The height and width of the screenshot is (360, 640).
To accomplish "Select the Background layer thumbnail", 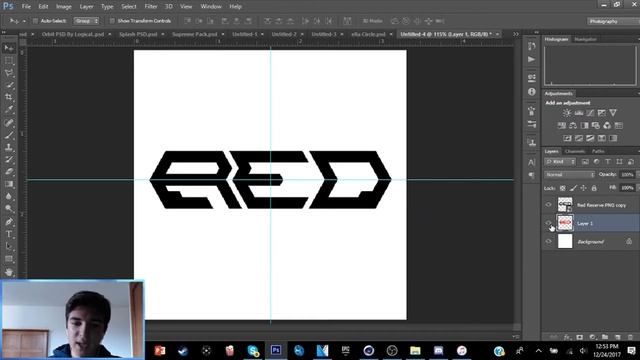I will (x=565, y=242).
